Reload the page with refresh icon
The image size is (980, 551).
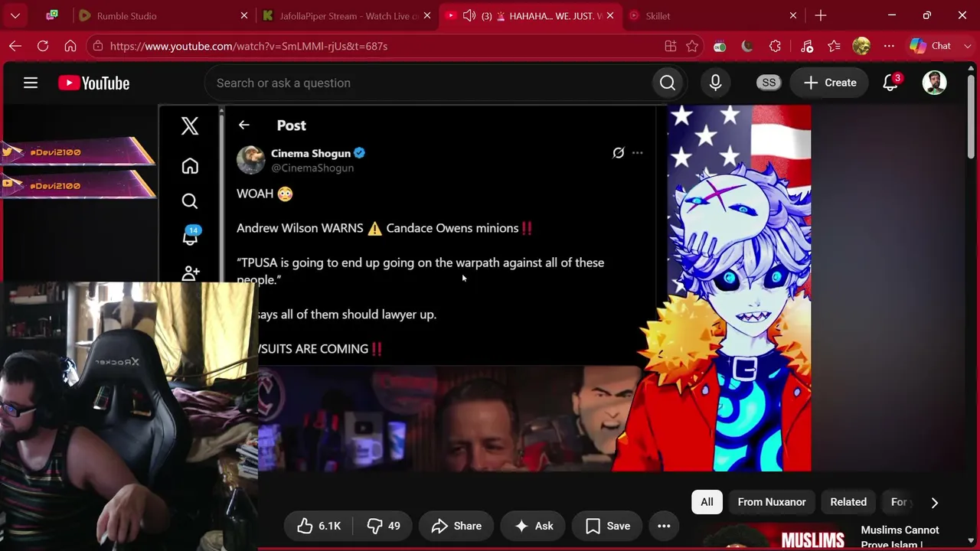click(x=43, y=46)
